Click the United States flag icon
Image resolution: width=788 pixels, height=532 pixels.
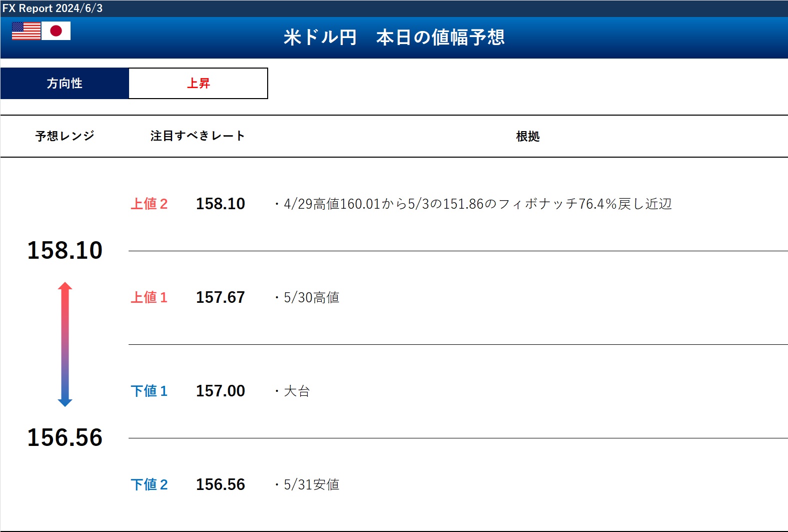[x=26, y=31]
